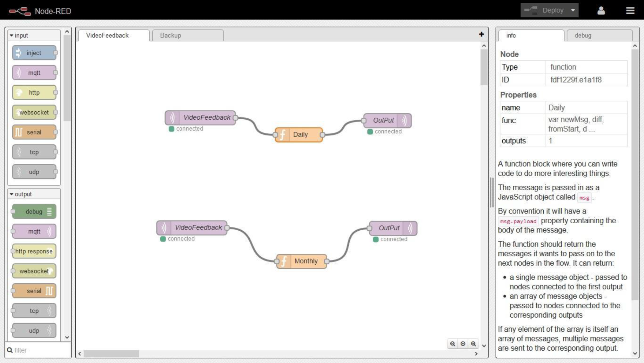Screen dimensions: 644x363
Task: Click the canvas scroll right arrow
Action: pyautogui.click(x=476, y=354)
